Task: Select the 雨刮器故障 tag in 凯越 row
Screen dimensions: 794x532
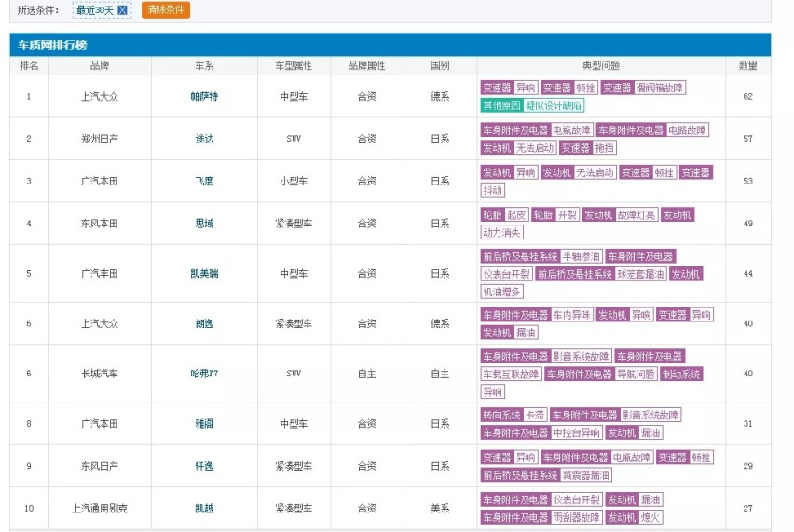Action: click(576, 517)
